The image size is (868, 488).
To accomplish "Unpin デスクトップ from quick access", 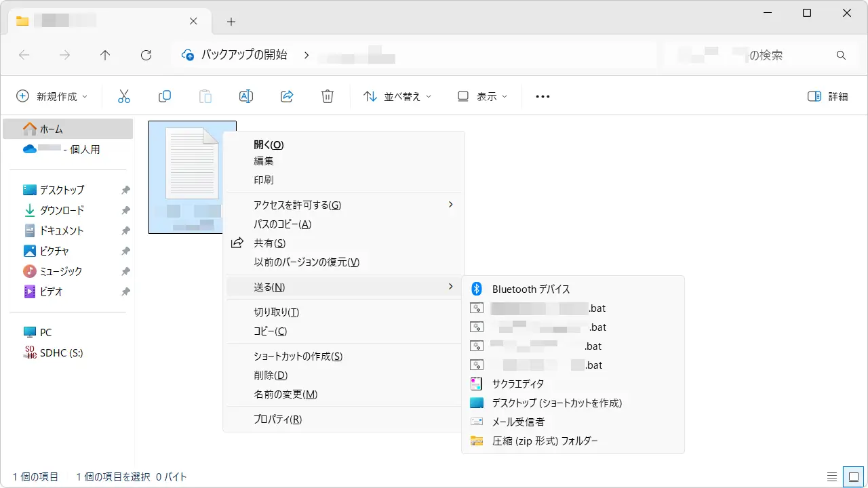I will [x=125, y=190].
